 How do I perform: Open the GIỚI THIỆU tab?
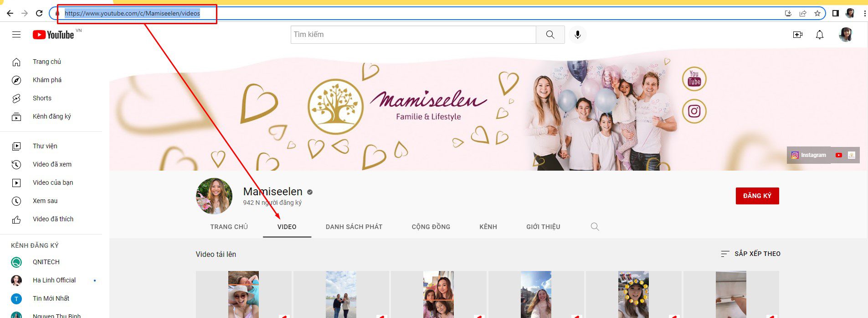[x=543, y=227]
